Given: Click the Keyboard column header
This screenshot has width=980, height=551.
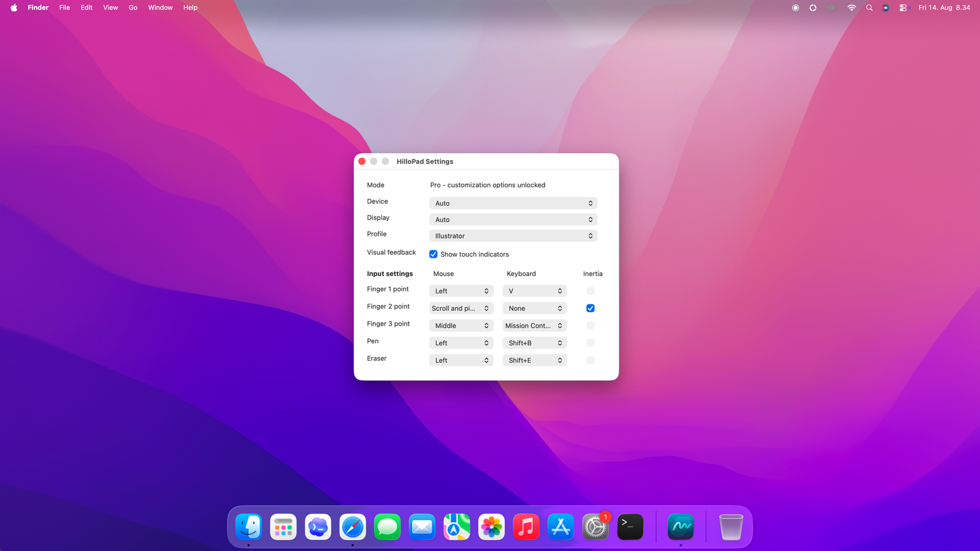Looking at the screenshot, I should tap(521, 274).
